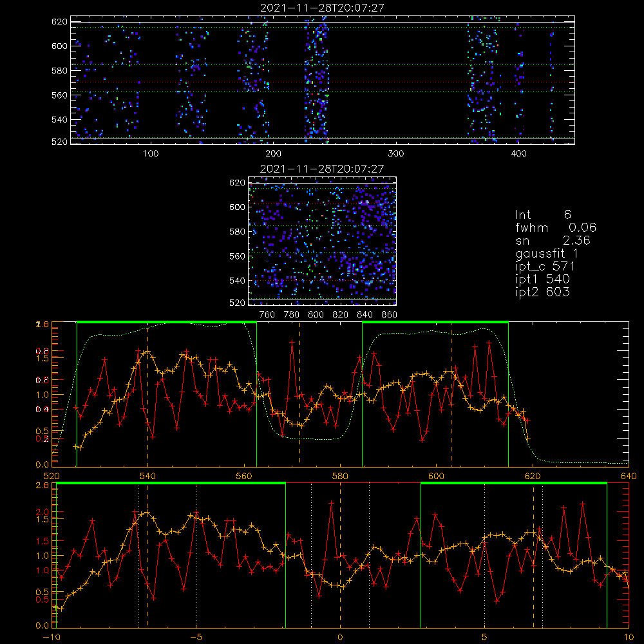Image resolution: width=644 pixels, height=644 pixels.
Task: Click x-axis label 640 on profile plot
Action: tap(629, 477)
